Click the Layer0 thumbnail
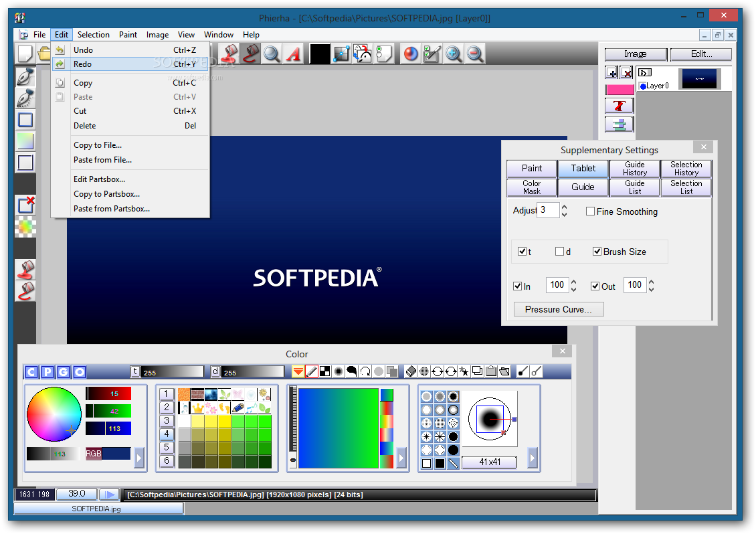The height and width of the screenshot is (534, 756). [699, 79]
